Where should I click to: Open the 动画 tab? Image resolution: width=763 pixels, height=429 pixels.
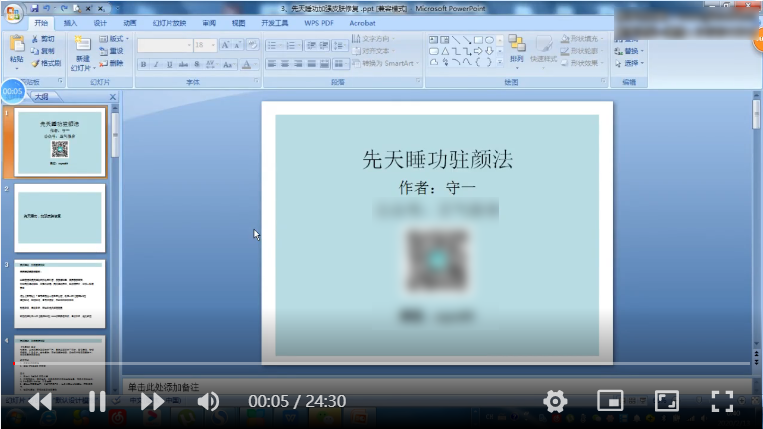[130, 23]
